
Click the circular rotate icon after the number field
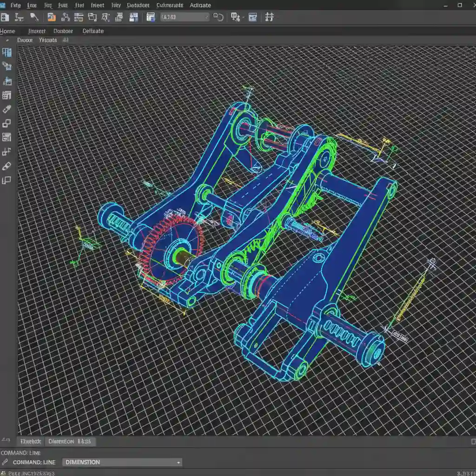click(x=218, y=17)
